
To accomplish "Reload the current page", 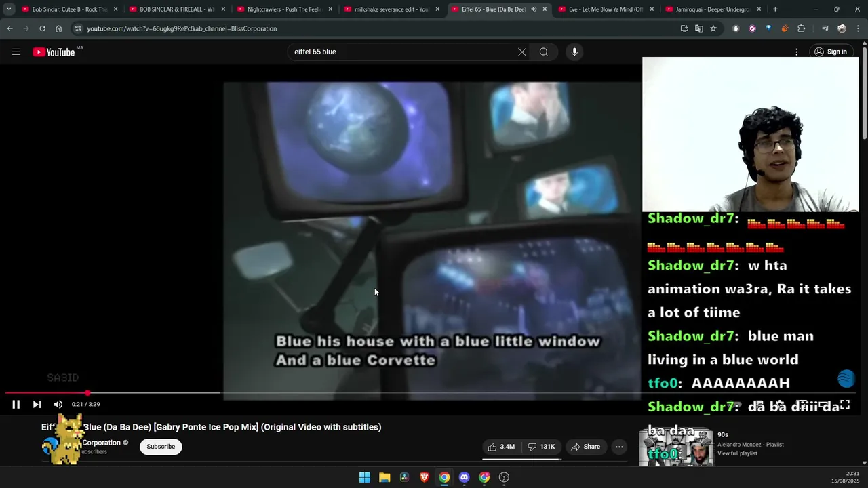I will pyautogui.click(x=42, y=28).
